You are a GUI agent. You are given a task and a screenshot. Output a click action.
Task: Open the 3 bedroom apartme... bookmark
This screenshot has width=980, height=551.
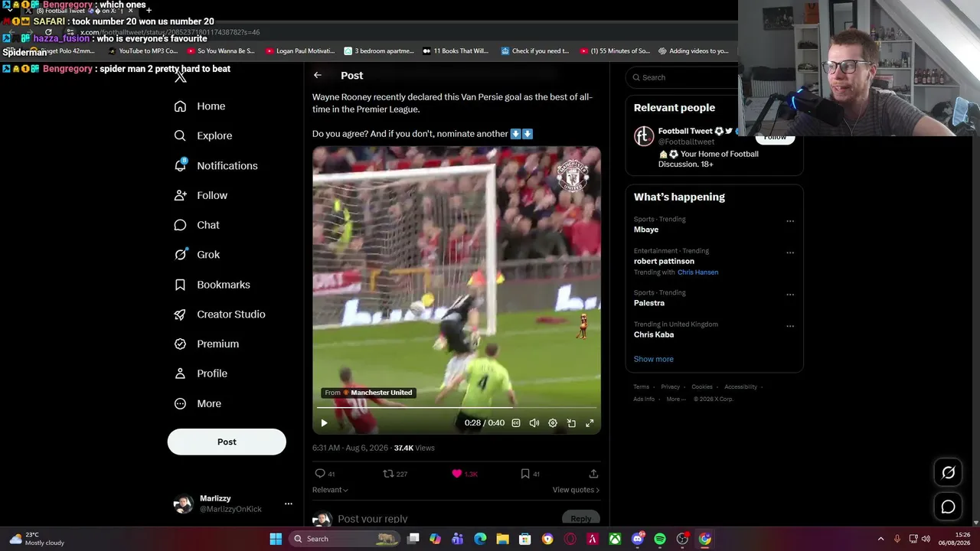pyautogui.click(x=379, y=51)
